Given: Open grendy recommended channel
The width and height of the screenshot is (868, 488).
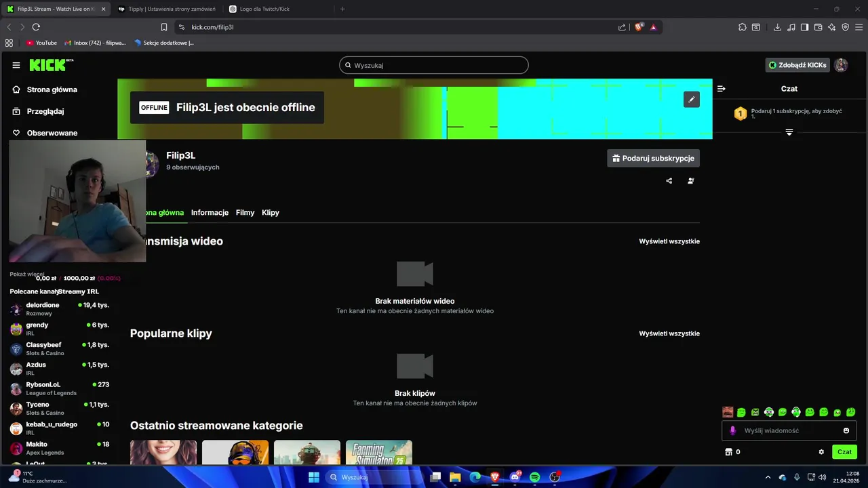Looking at the screenshot, I should [60, 329].
